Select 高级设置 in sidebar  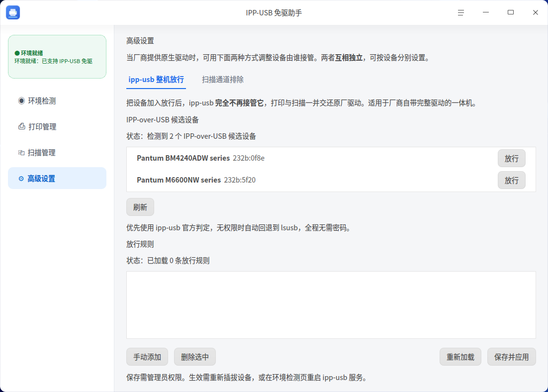click(x=57, y=179)
